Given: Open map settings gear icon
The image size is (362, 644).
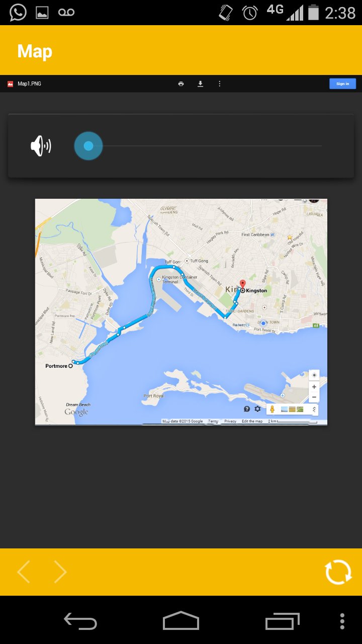Looking at the screenshot, I should coord(257,409).
